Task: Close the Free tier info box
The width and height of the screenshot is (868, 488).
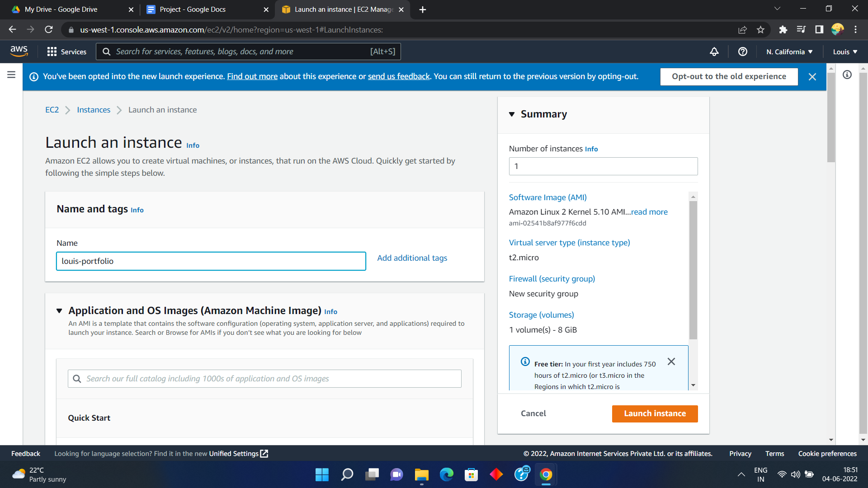Action: pos(671,361)
